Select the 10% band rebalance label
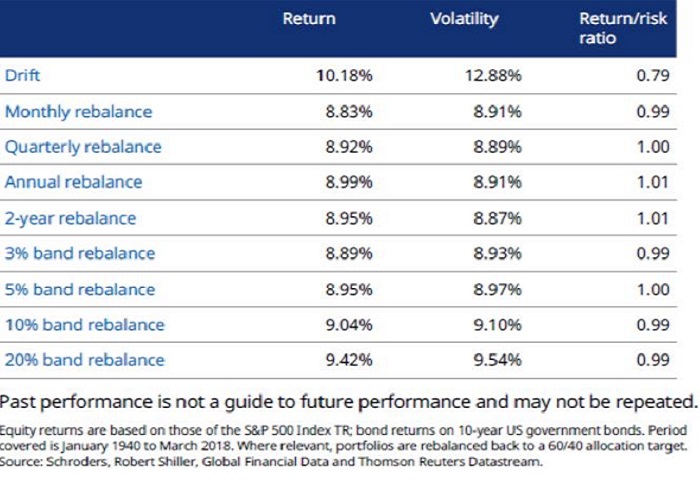Viewport: 700px width, 480px height. click(x=84, y=324)
